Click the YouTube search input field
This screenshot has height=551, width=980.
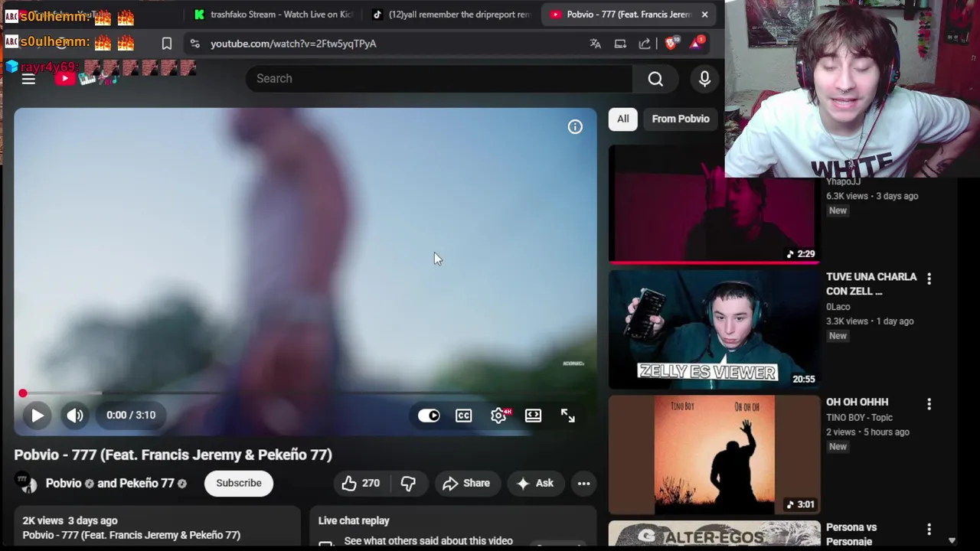click(x=439, y=79)
